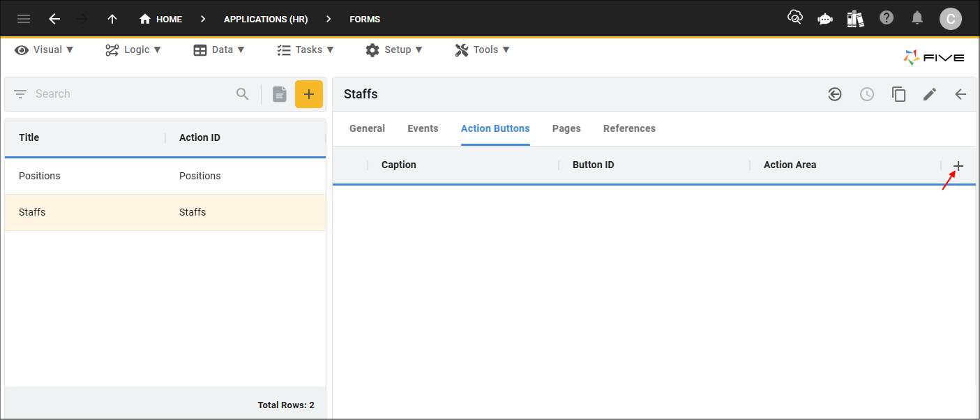Click the help question mark icon
This screenshot has width=980, height=420.
coord(887,18)
